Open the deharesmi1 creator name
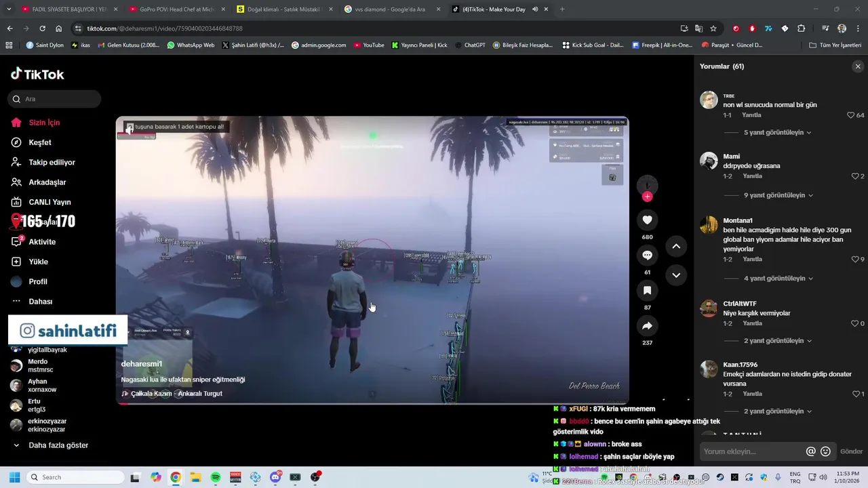This screenshot has height=488, width=868. [141, 364]
